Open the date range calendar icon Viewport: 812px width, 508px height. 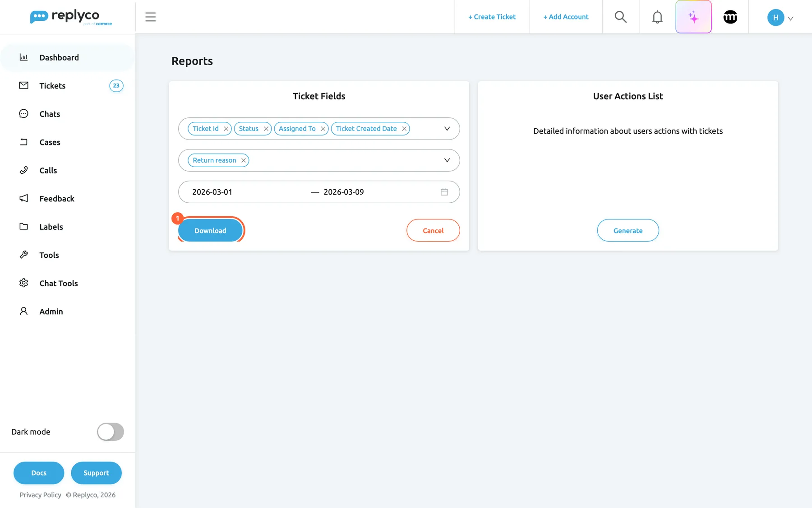click(x=444, y=192)
